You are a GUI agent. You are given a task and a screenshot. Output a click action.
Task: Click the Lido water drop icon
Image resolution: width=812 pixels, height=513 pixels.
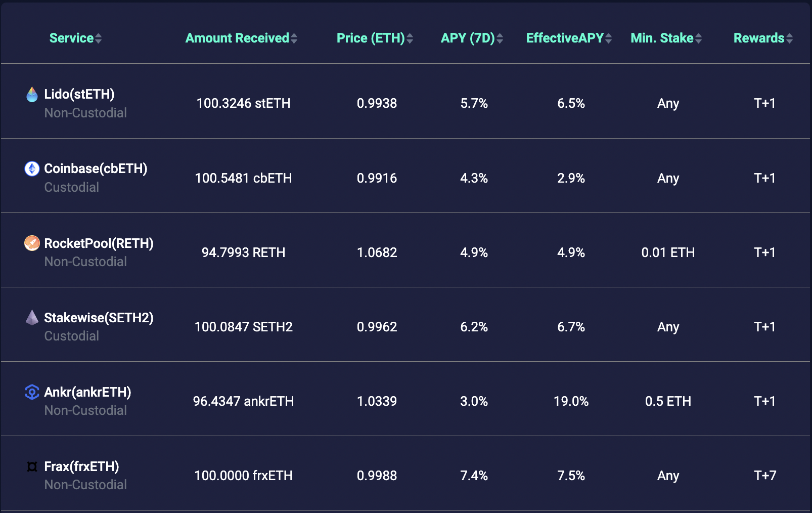[x=32, y=95]
